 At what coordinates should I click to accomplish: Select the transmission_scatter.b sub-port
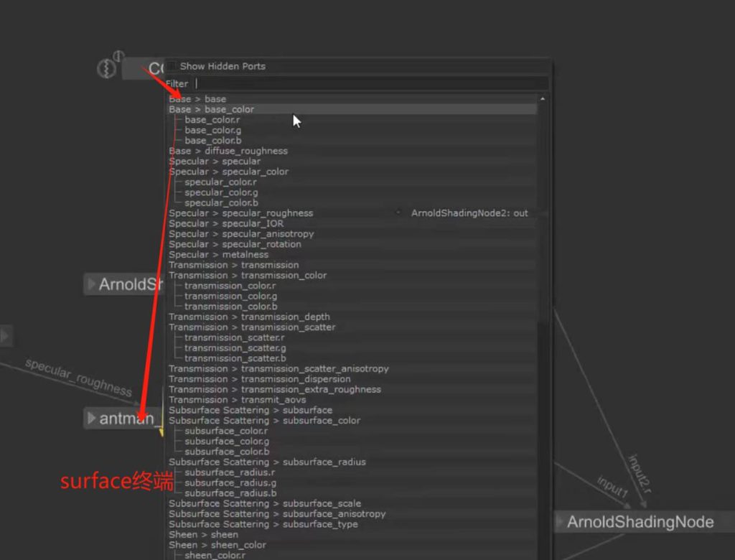point(235,358)
